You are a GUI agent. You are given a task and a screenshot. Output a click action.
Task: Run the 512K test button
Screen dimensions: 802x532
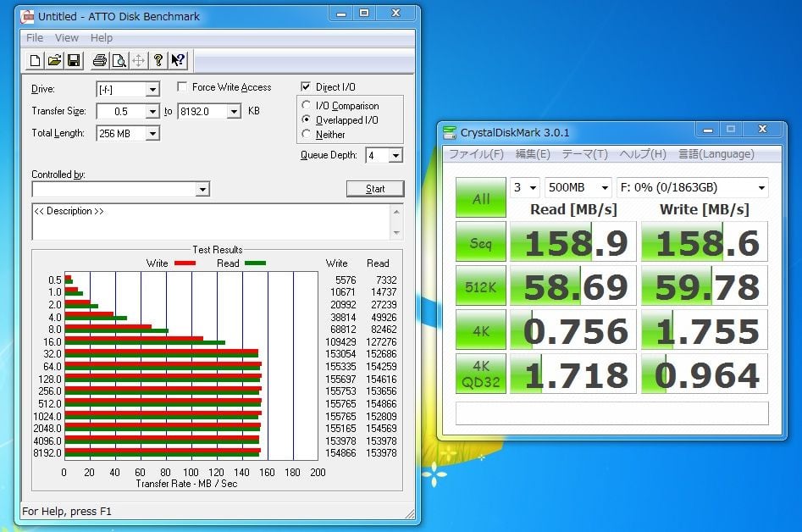481,286
